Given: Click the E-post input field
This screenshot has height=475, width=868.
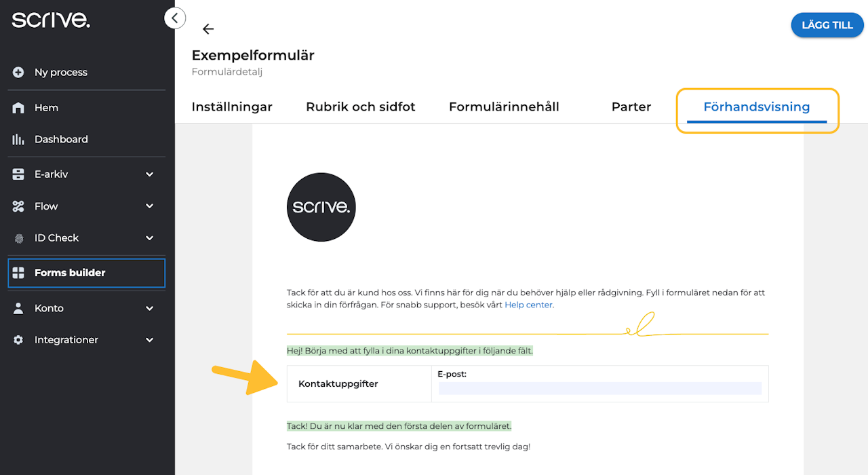Looking at the screenshot, I should (x=599, y=388).
